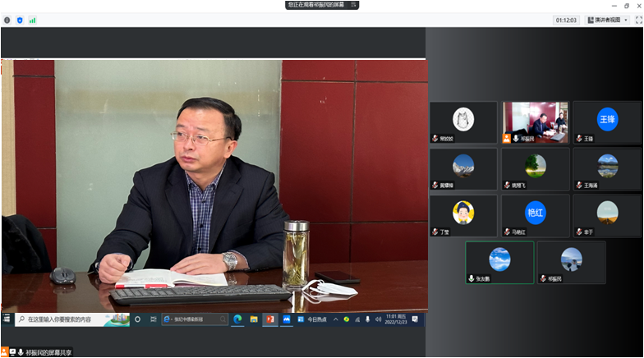Click muted mic beside 马艳红 name
The image size is (644, 358).
[508, 232]
